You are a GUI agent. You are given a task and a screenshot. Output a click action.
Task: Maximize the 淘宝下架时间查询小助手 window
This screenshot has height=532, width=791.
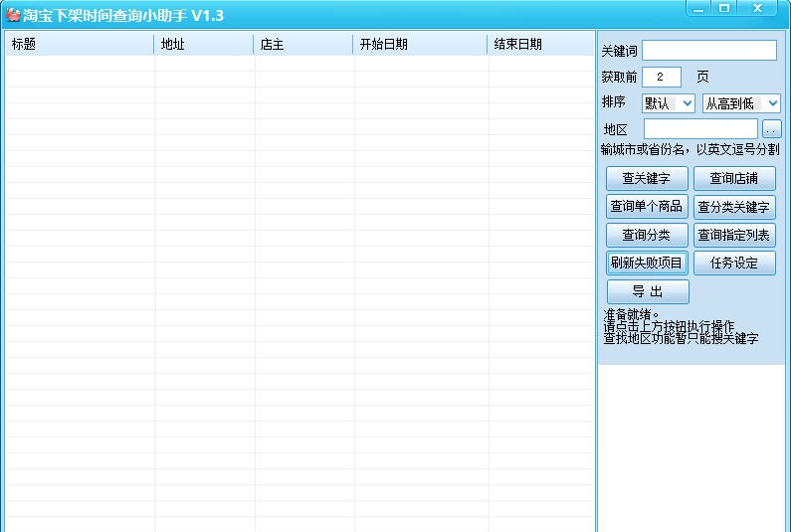coord(724,9)
